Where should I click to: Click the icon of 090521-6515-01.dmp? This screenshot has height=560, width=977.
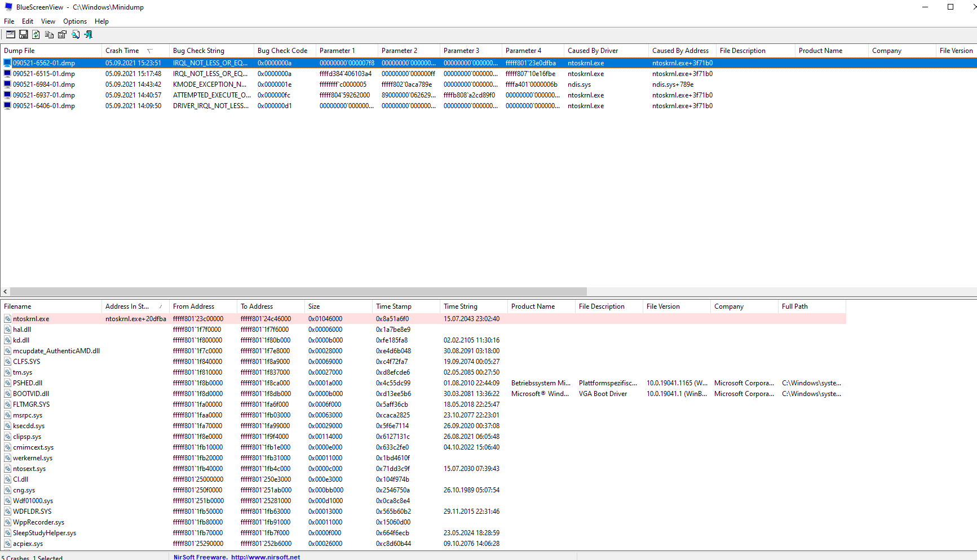pyautogui.click(x=7, y=74)
